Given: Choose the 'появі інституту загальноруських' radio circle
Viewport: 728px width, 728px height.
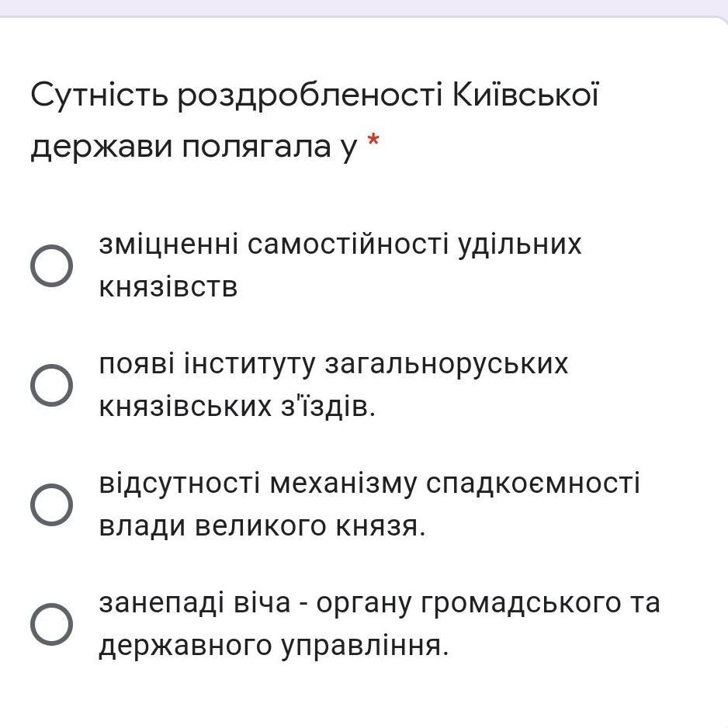Looking at the screenshot, I should 52,386.
